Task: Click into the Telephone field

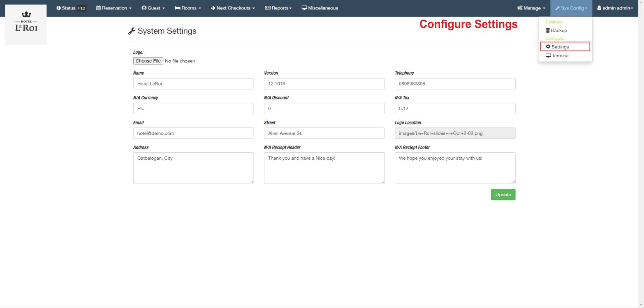Action: (455, 84)
